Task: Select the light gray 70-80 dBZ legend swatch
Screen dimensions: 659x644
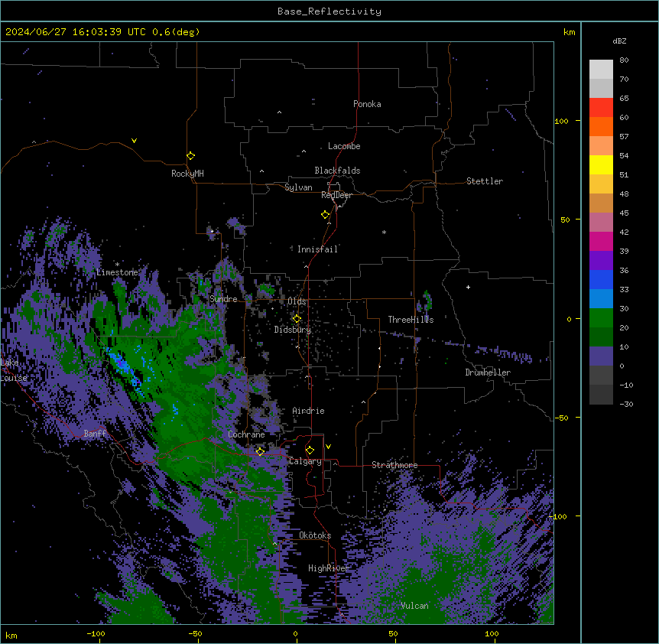Action: [x=601, y=69]
